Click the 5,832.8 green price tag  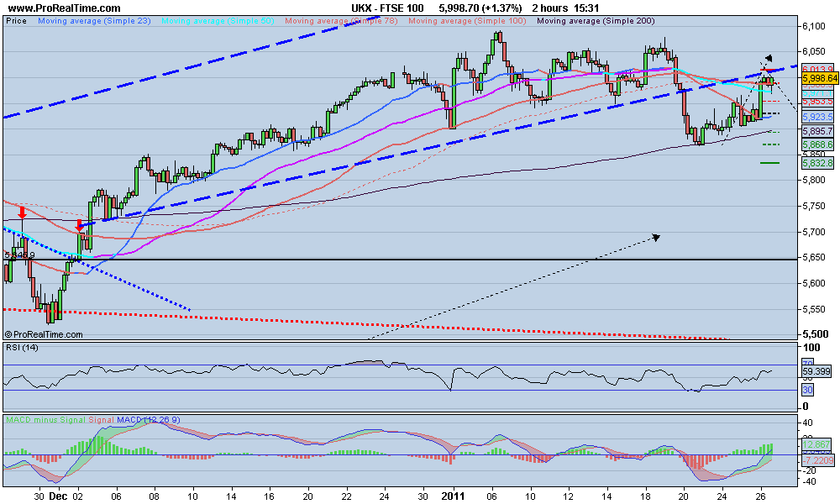click(817, 163)
